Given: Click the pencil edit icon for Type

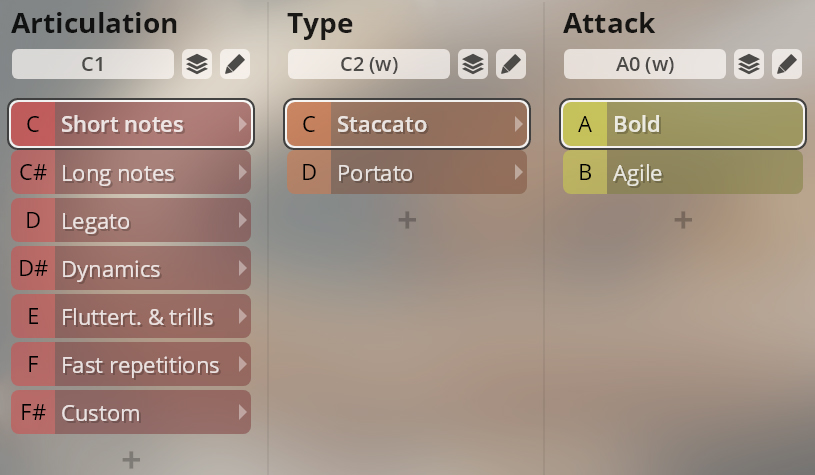Looking at the screenshot, I should [x=511, y=64].
